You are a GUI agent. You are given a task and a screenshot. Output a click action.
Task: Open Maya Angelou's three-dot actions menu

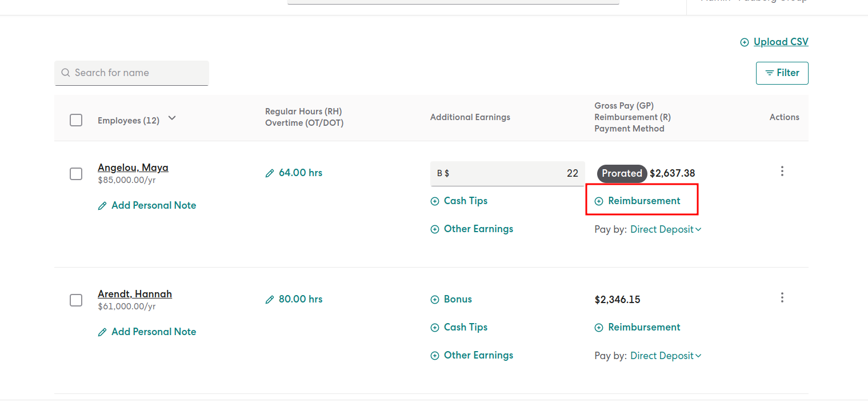tap(782, 171)
